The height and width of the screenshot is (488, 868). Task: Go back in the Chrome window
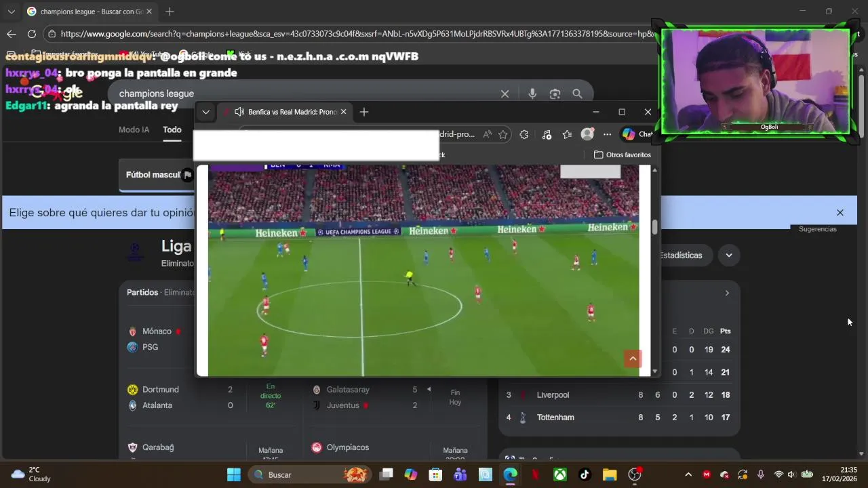click(x=12, y=34)
